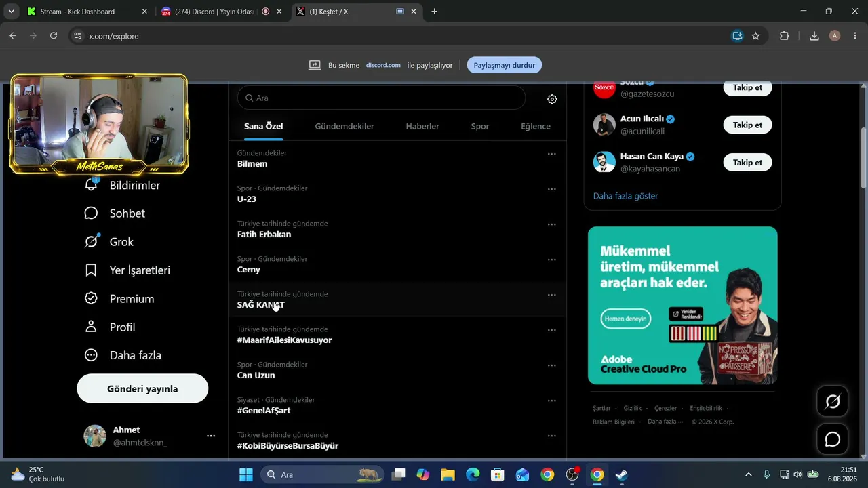Open the weather widget showing 25°C
Screen dimensions: 868x488
[x=38, y=474]
